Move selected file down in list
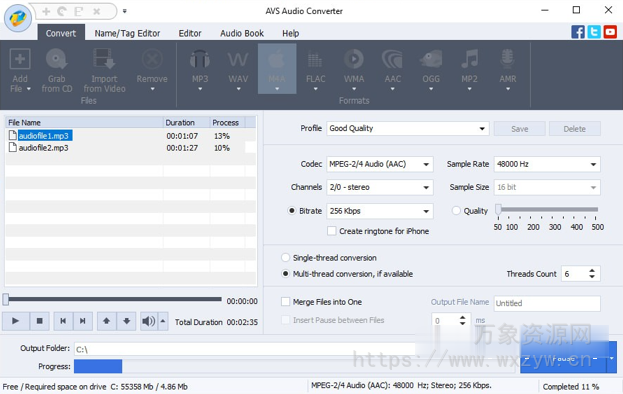623x394 pixels. coord(126,321)
